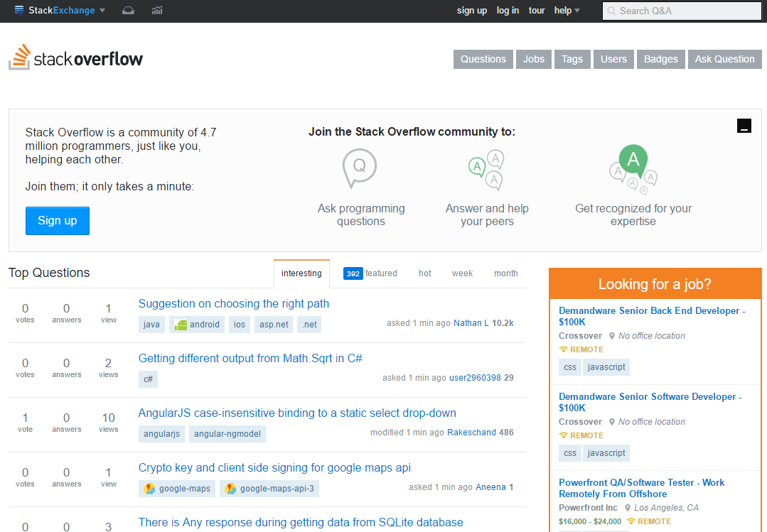Click the 10 views count on AngularJS question

pyautogui.click(x=109, y=423)
